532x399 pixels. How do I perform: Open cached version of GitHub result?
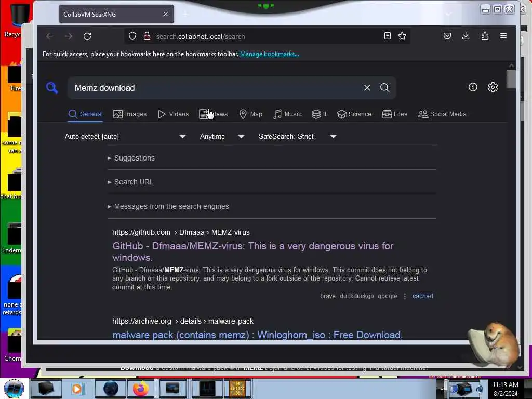click(x=423, y=296)
